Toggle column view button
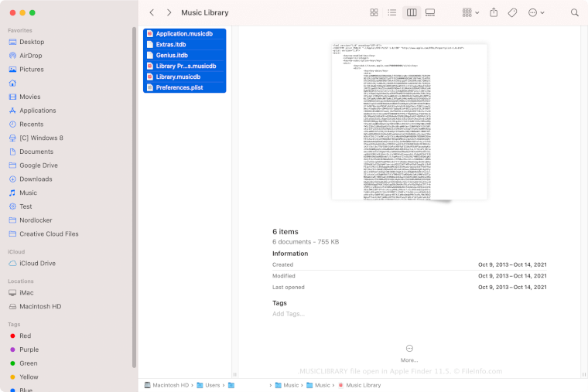 tap(412, 12)
